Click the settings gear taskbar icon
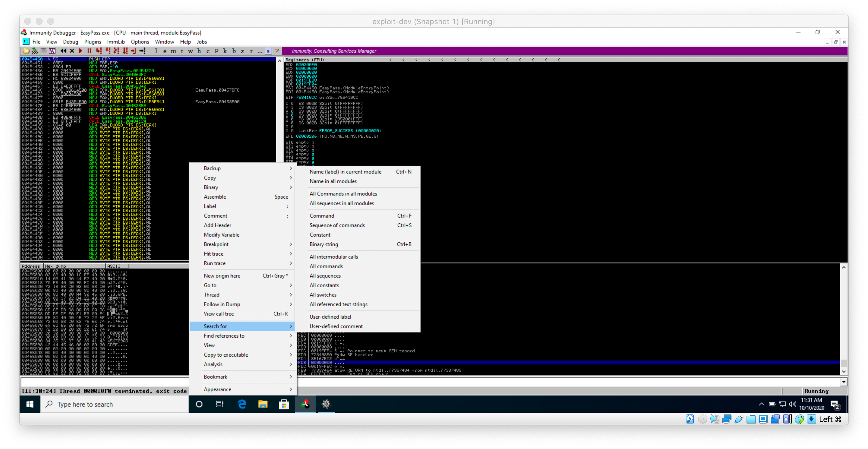 coord(326,404)
